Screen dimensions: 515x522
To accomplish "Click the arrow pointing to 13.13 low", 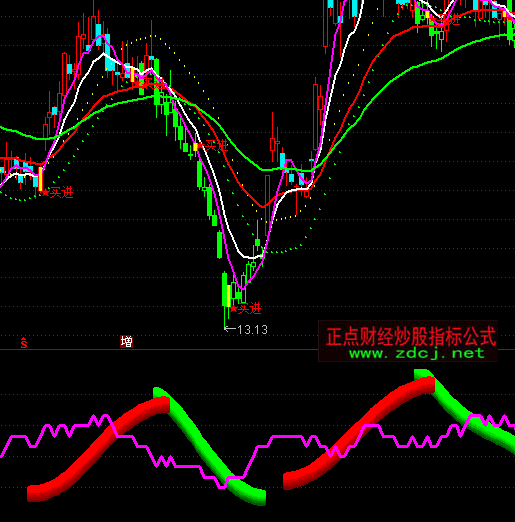I will (x=230, y=329).
